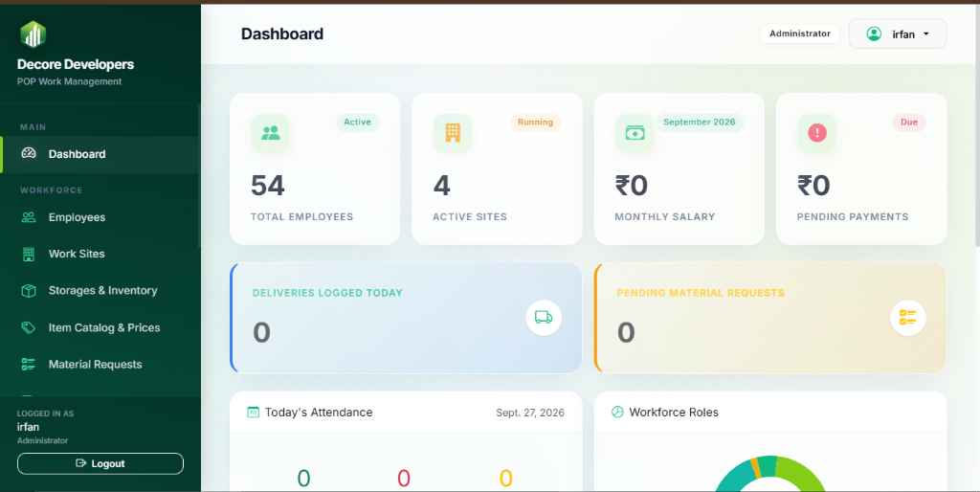Click the Active Sites orange building icon
Screen dimensions: 980x492
(x=453, y=132)
